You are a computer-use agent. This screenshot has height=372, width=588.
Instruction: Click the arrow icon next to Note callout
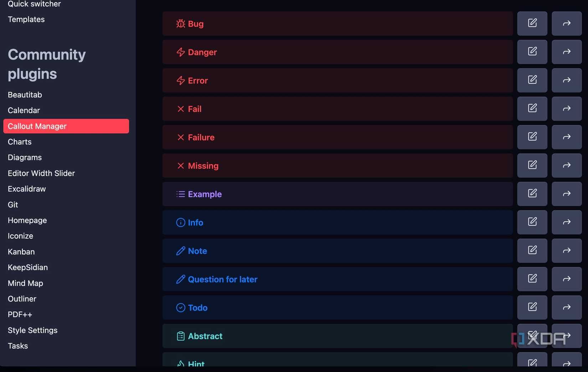pyautogui.click(x=567, y=250)
